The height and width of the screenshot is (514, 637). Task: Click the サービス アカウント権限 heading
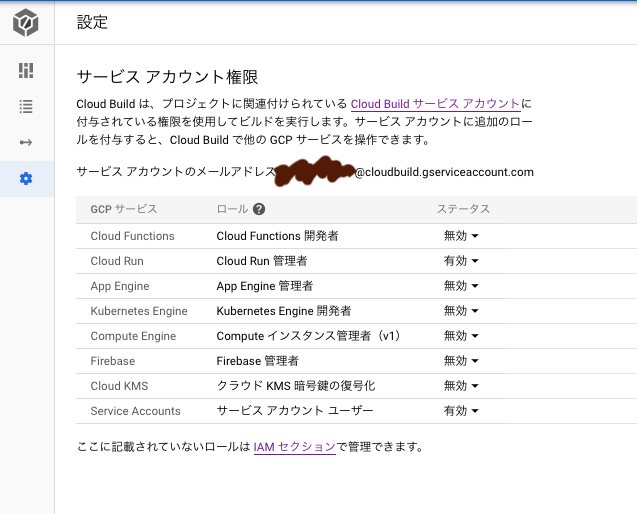[x=167, y=77]
